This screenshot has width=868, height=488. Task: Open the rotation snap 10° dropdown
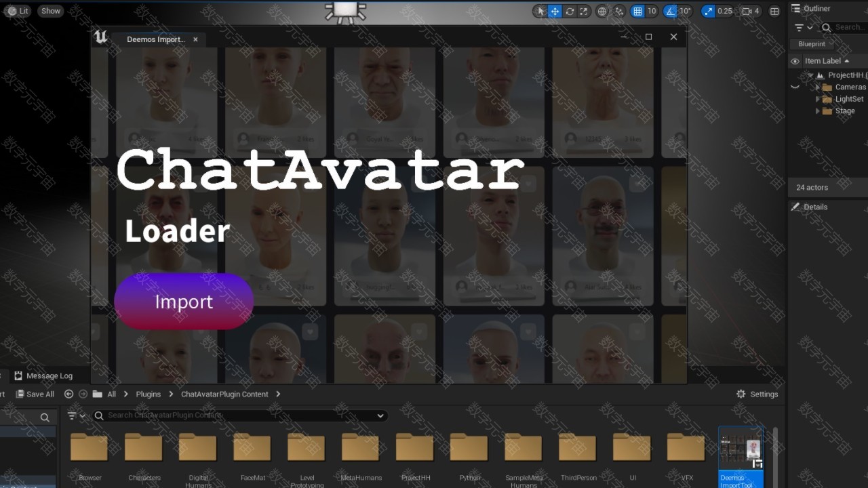tap(685, 11)
